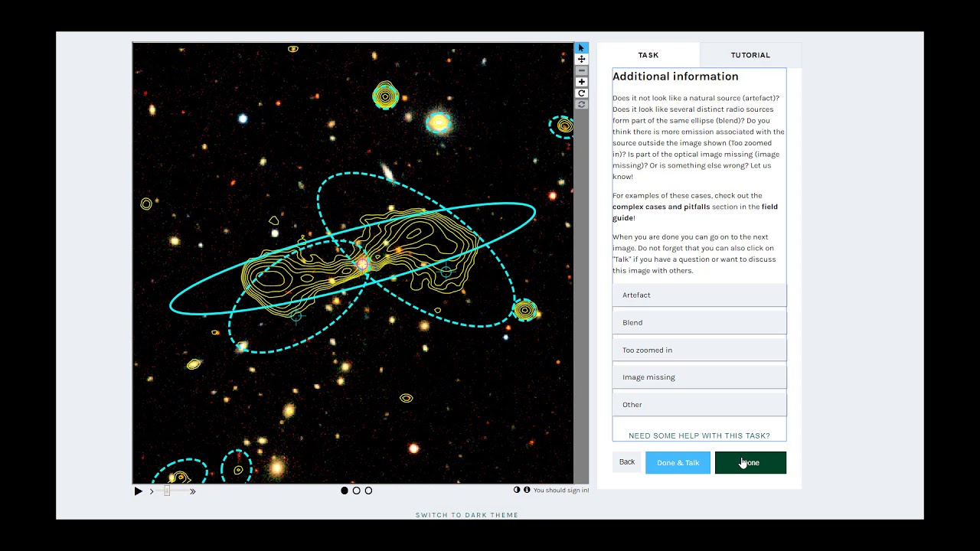Open the Task tab
980x551 pixels.
[648, 55]
